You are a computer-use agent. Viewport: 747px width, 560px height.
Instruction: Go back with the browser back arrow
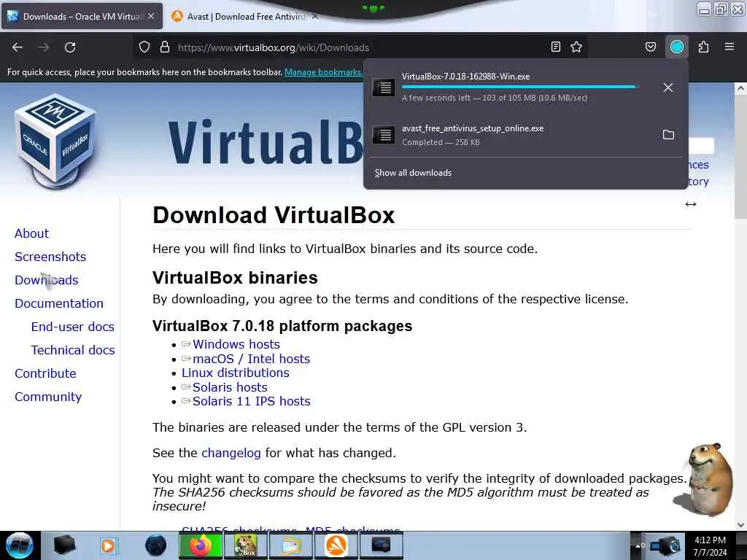point(18,47)
